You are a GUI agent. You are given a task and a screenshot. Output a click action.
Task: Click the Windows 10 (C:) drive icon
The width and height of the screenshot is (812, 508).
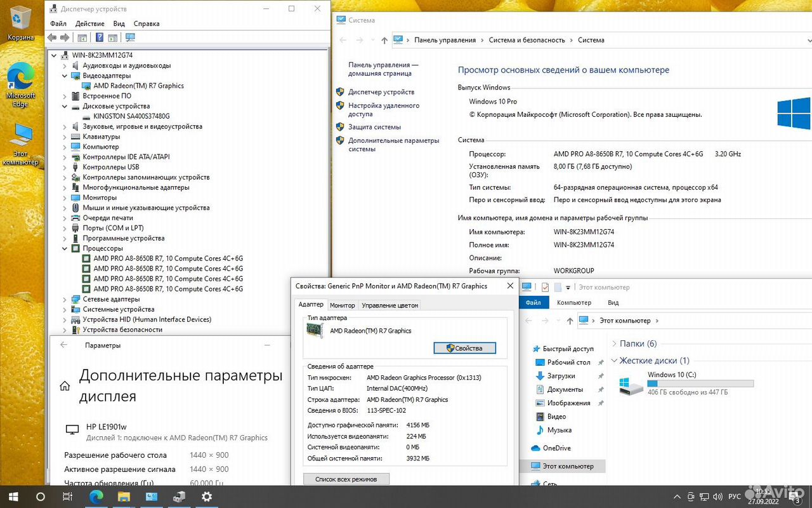(x=631, y=385)
